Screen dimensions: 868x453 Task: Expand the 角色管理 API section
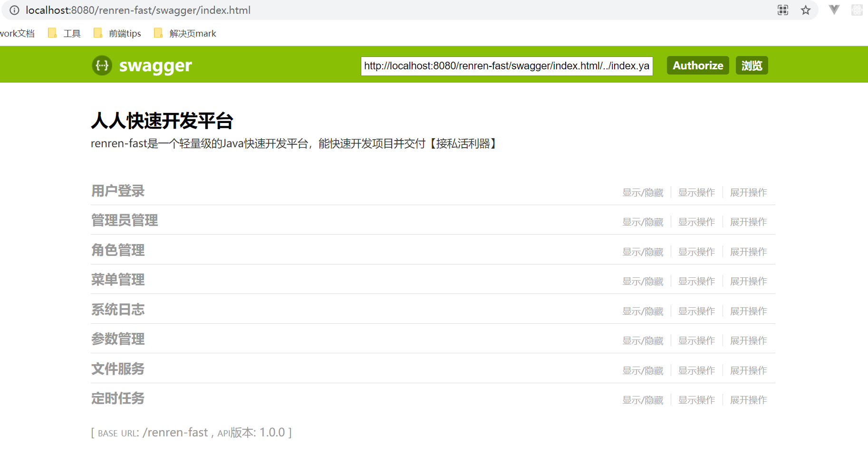(x=118, y=250)
